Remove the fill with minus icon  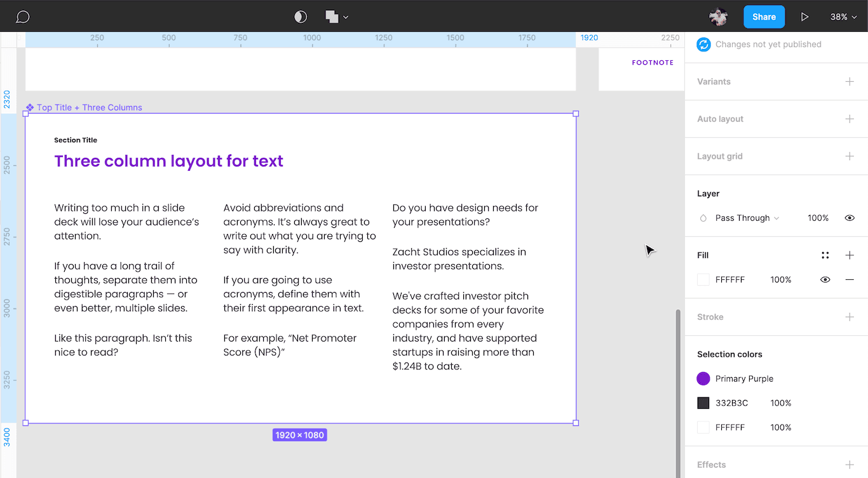tap(850, 279)
